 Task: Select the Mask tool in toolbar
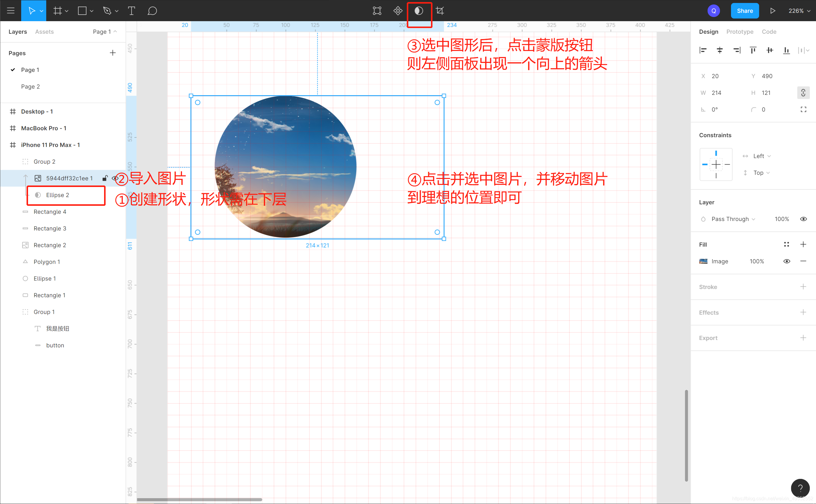418,10
